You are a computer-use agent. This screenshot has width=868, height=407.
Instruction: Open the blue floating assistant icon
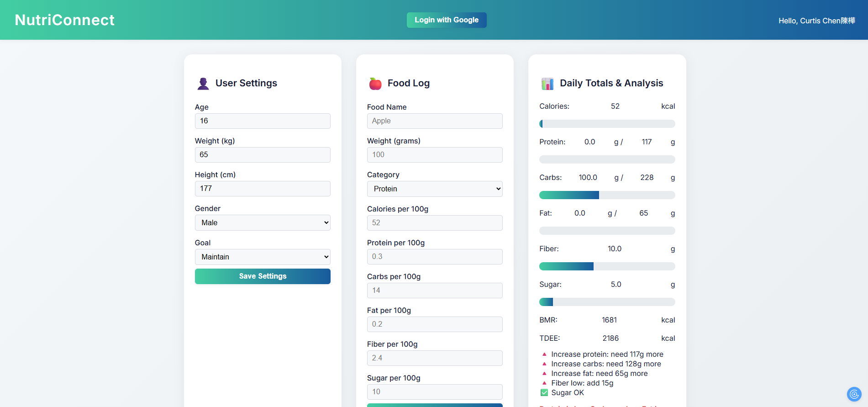tap(854, 394)
